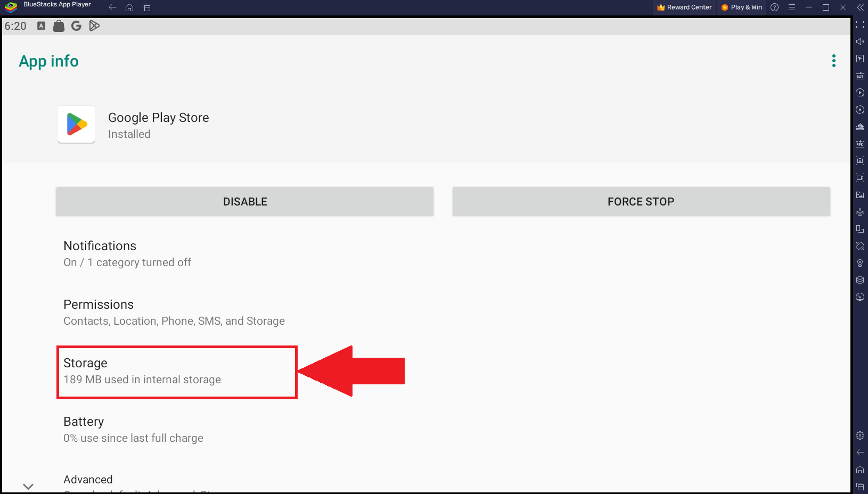Open the keyboard controls tool
868x494 pixels.
click(860, 76)
